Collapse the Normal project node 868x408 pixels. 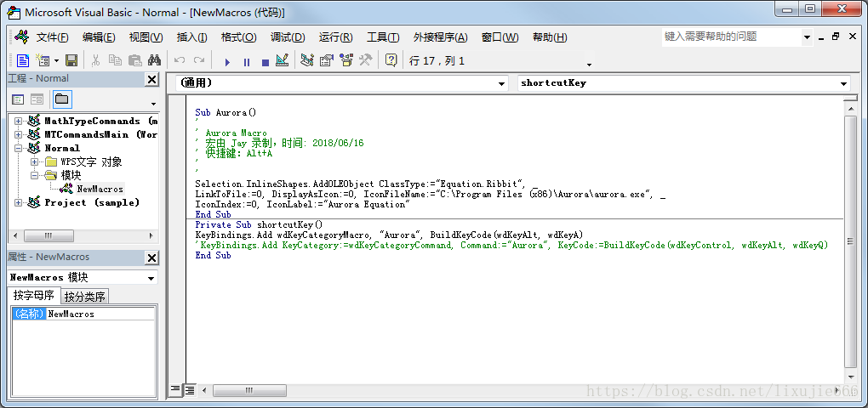pos(18,148)
